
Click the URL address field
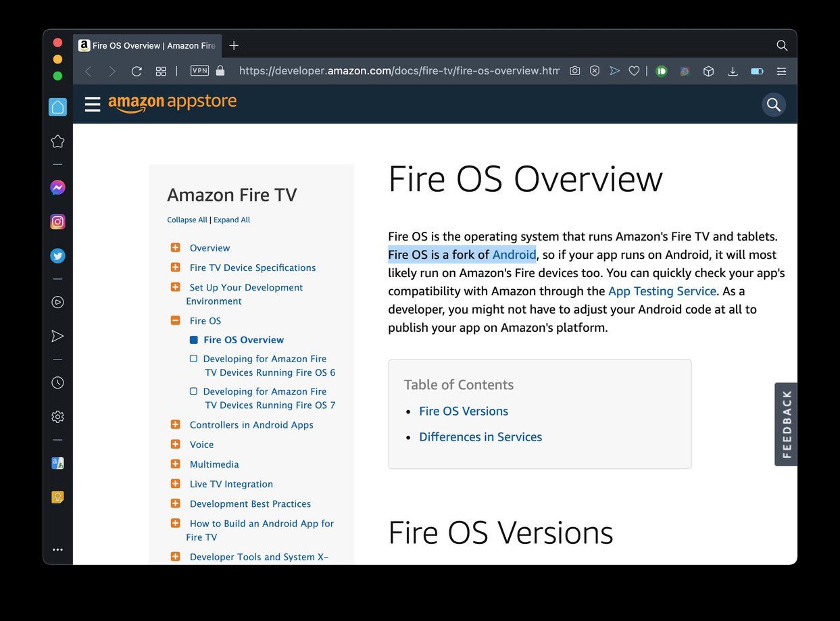399,70
